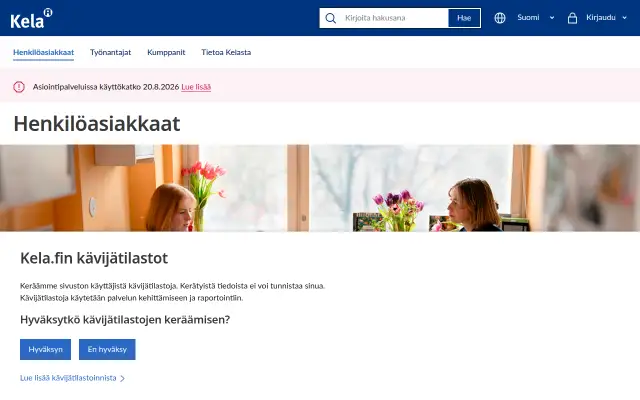Click the lock login icon

tap(572, 18)
